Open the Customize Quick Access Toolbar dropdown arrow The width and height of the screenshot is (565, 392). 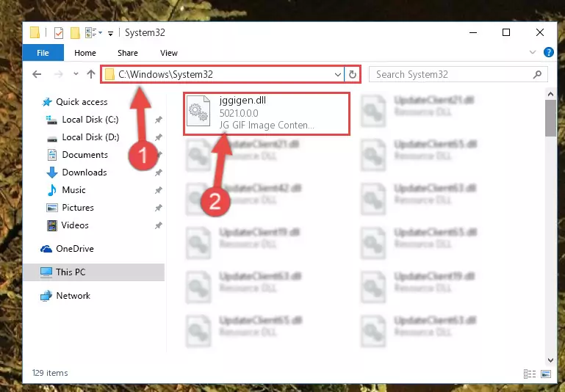(111, 34)
